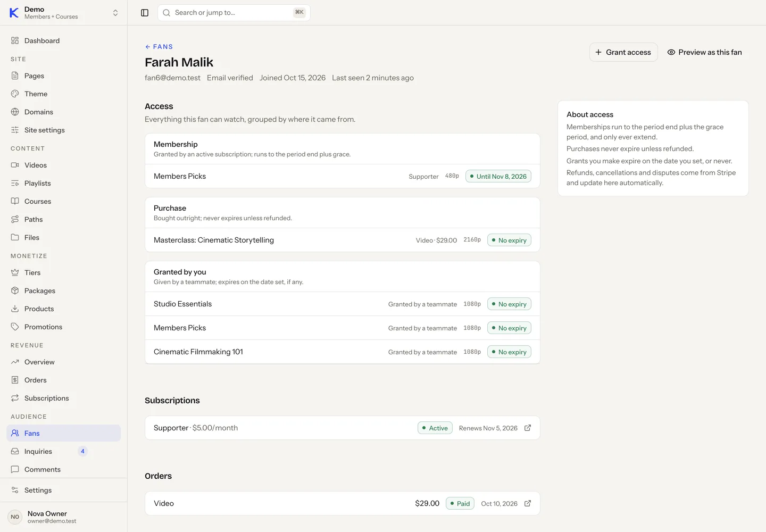Click the Grant access button
Viewport: 766px width, 532px height.
[x=623, y=52]
